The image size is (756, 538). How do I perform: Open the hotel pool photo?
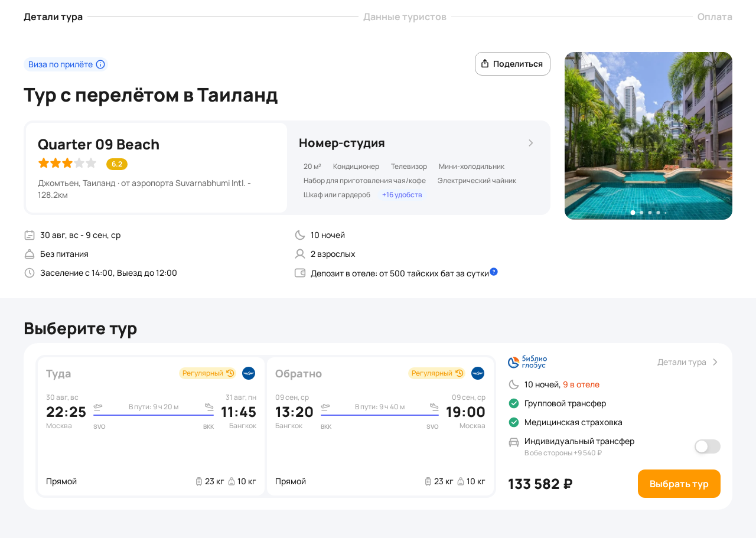[x=649, y=136]
